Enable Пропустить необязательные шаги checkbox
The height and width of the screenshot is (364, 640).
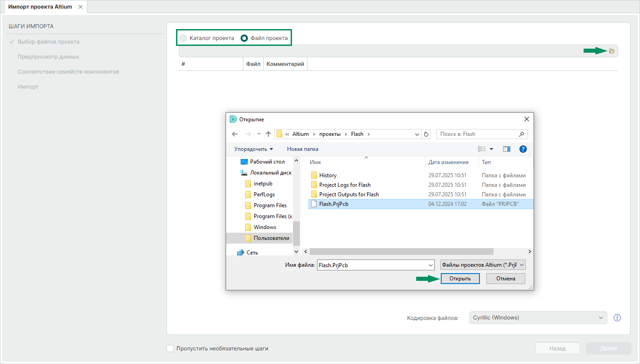170,349
